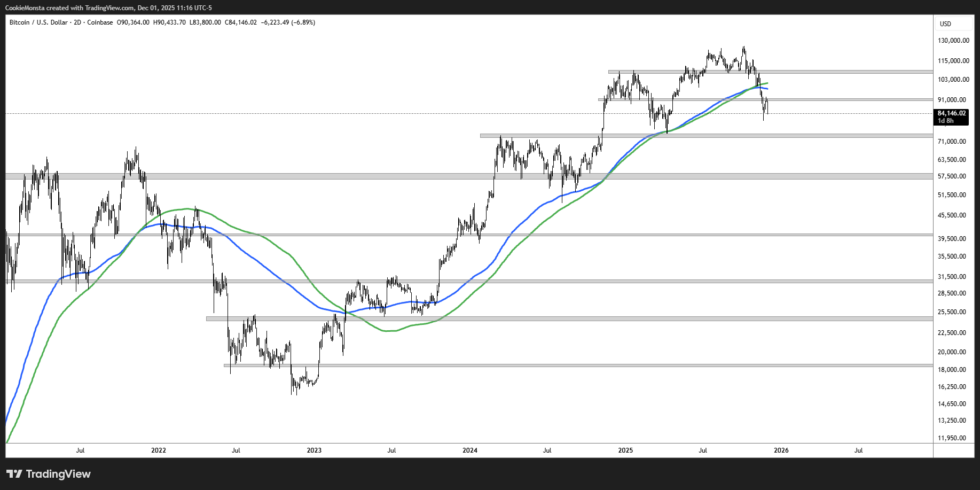This screenshot has height=490, width=980.
Task: Click the high value H90,433.70 in legend
Action: click(169, 22)
